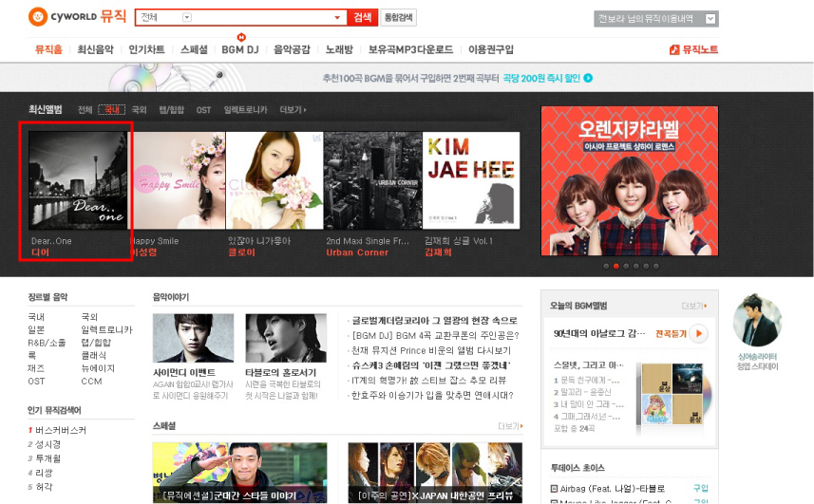Click 전곡듣기 listen all link
814x504 pixels.
click(x=671, y=333)
